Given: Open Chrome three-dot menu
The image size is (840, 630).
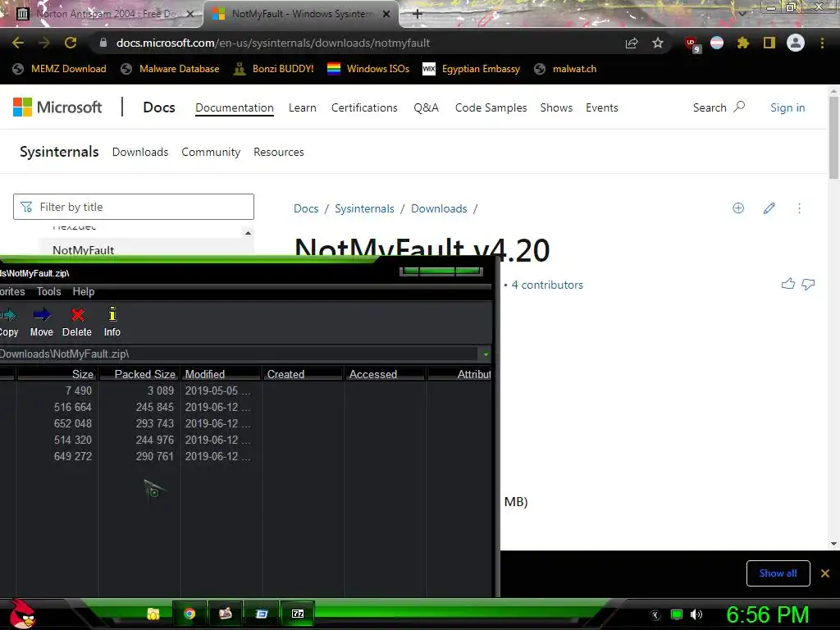Looking at the screenshot, I should click(822, 43).
